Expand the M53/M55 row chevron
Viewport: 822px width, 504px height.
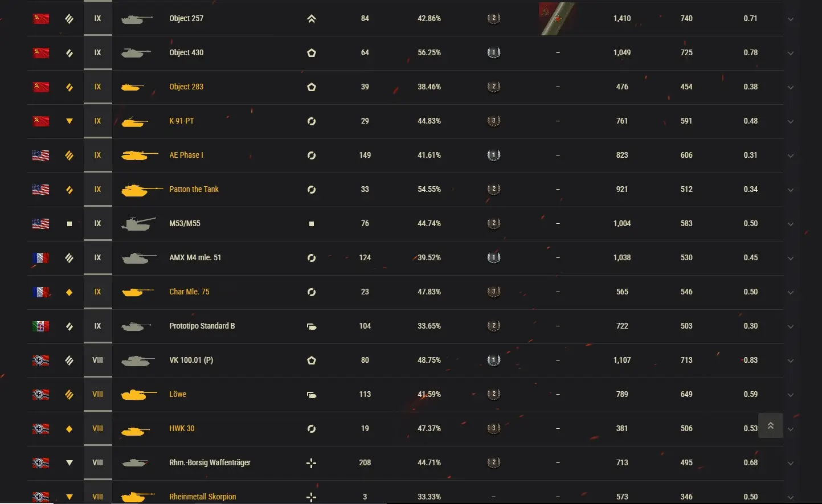pos(790,224)
